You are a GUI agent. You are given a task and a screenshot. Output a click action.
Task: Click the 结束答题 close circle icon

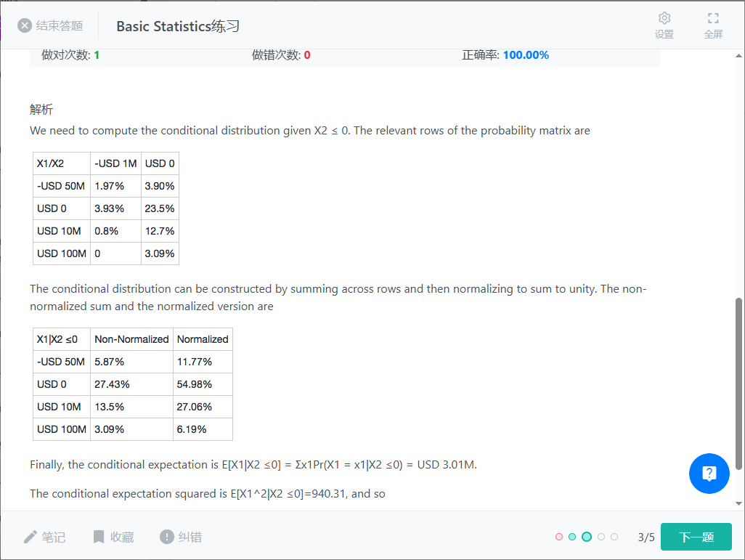(x=25, y=25)
